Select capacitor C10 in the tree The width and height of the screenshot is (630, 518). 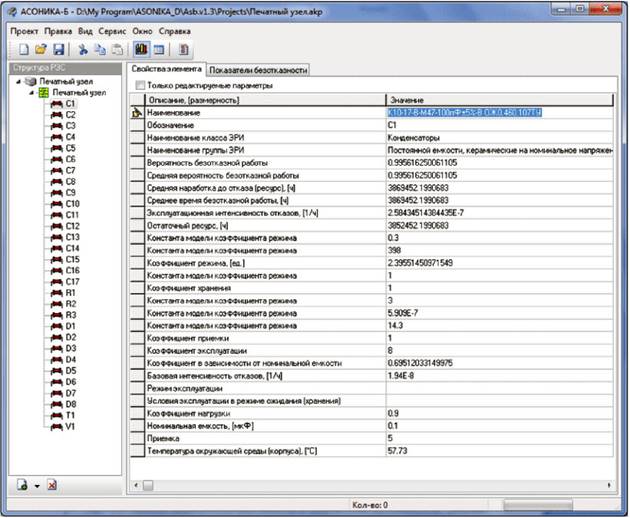[x=71, y=203]
